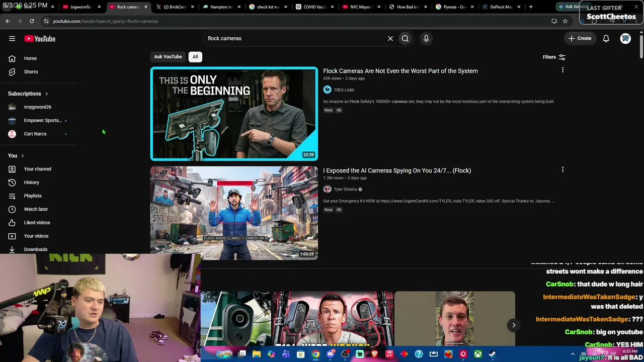Clear the search box with the X

pos(390,38)
